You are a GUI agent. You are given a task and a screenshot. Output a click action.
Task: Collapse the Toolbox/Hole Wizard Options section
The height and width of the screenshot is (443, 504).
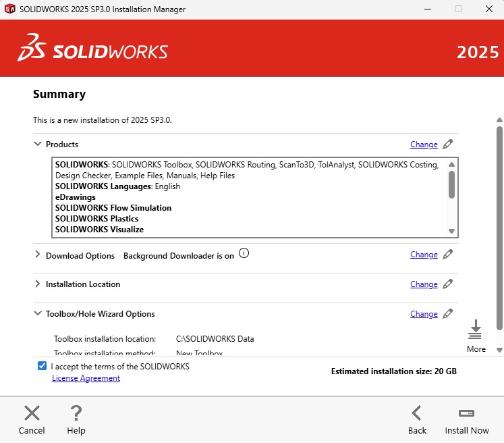[37, 314]
